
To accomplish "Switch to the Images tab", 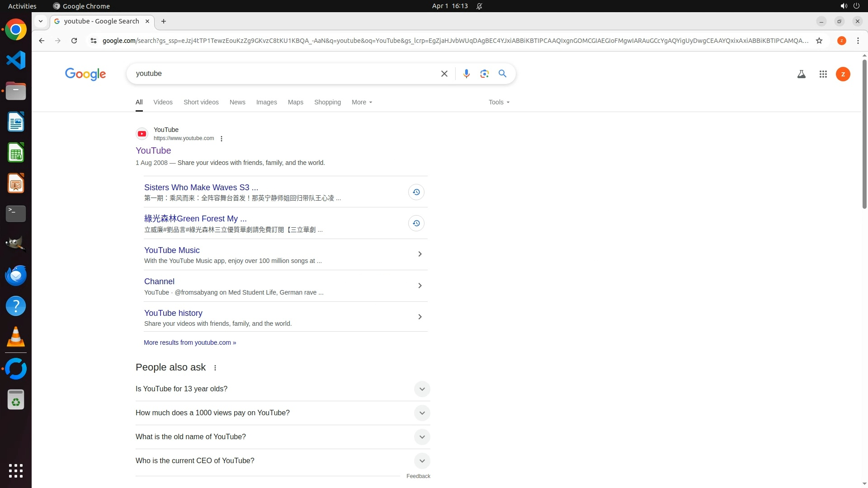I will 266,102.
